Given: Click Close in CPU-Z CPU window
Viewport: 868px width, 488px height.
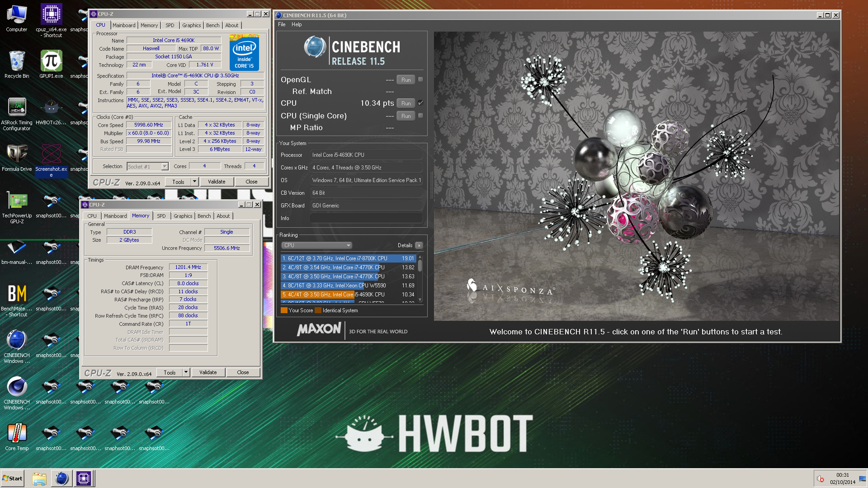Looking at the screenshot, I should (x=252, y=182).
